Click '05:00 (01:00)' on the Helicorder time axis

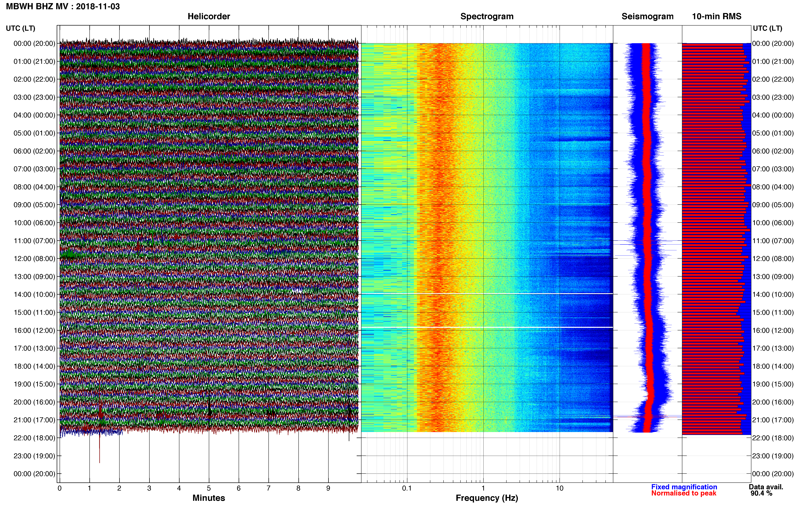pos(34,133)
